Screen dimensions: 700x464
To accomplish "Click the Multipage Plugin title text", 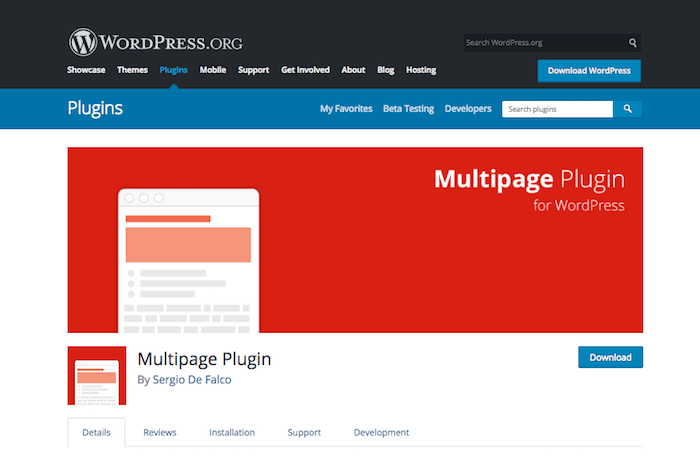I will coord(204,359).
